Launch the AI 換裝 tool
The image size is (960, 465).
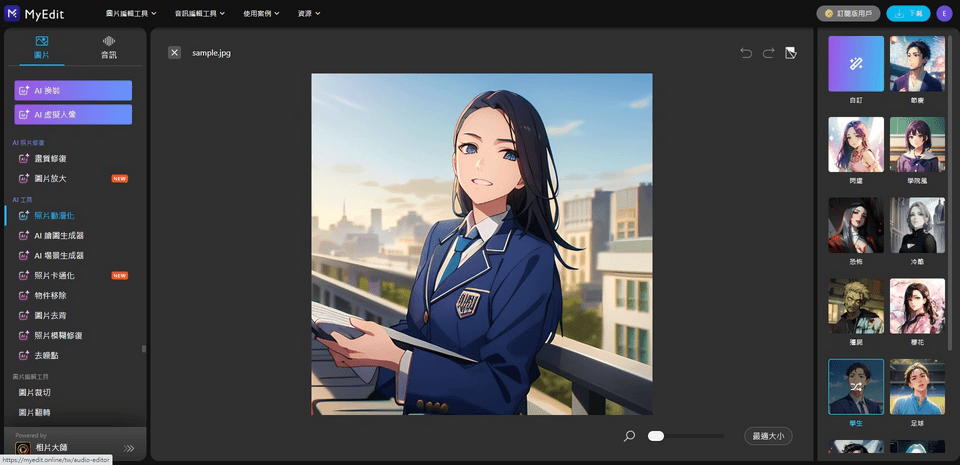(73, 91)
